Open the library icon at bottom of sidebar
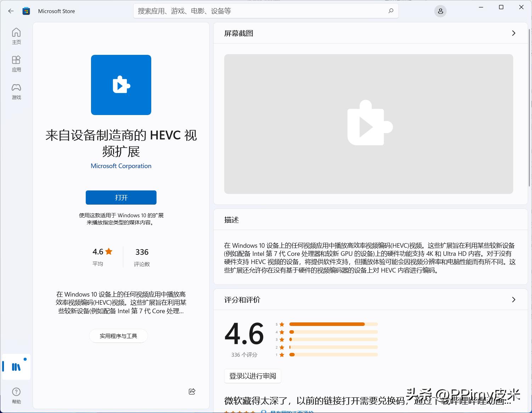Screen dimensions: 532x413 click(16, 367)
